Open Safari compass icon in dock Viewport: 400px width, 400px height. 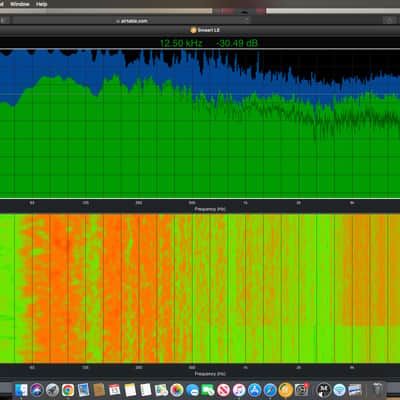(270, 390)
